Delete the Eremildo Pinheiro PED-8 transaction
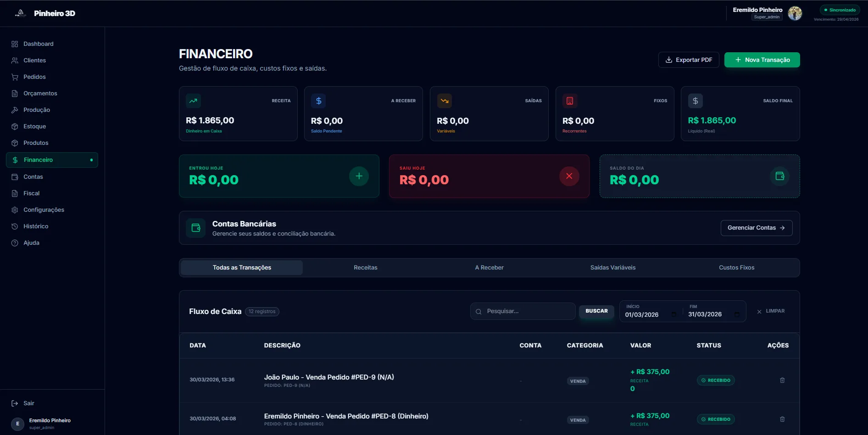 click(x=782, y=419)
